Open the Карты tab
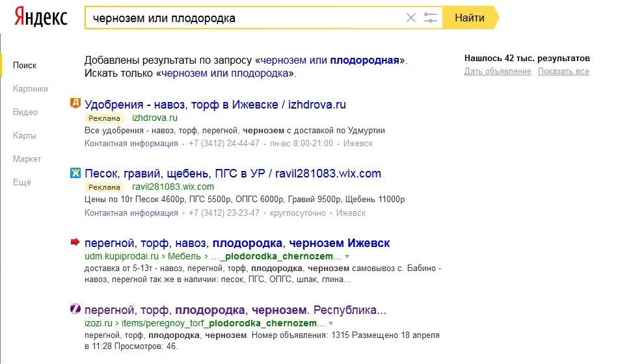644x364 pixels. [x=25, y=135]
